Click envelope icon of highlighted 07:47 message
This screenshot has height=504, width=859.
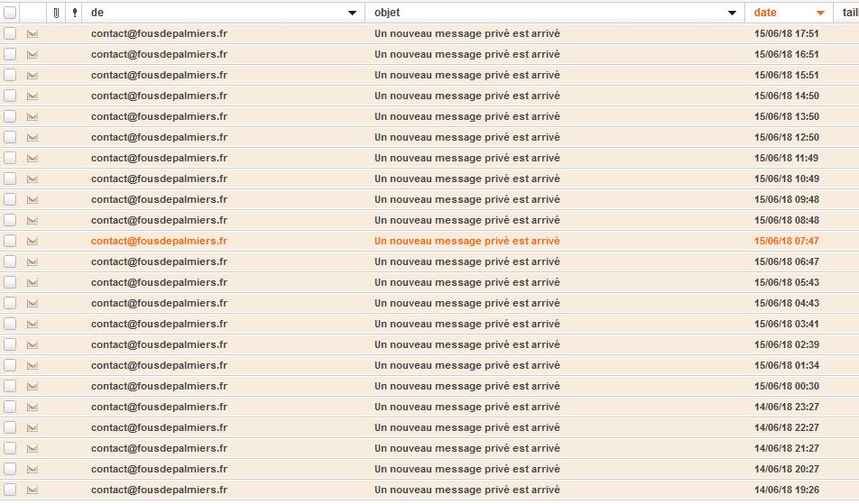[x=32, y=241]
